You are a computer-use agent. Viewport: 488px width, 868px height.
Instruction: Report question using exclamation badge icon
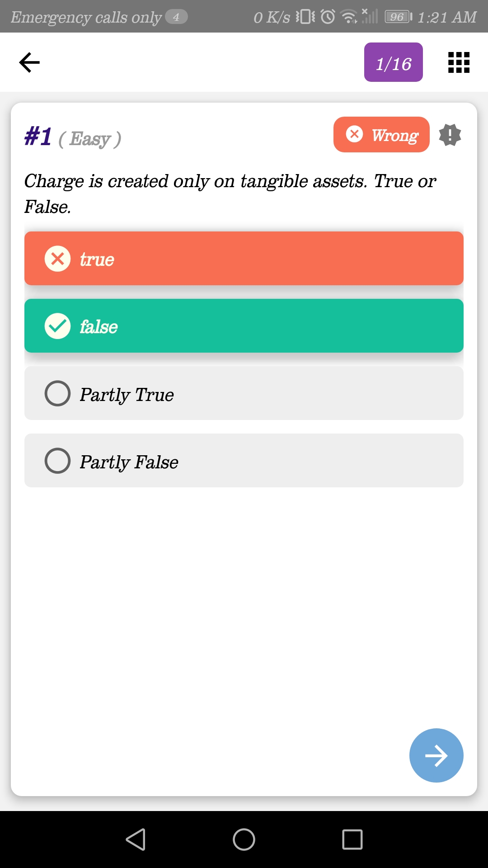coord(450,135)
